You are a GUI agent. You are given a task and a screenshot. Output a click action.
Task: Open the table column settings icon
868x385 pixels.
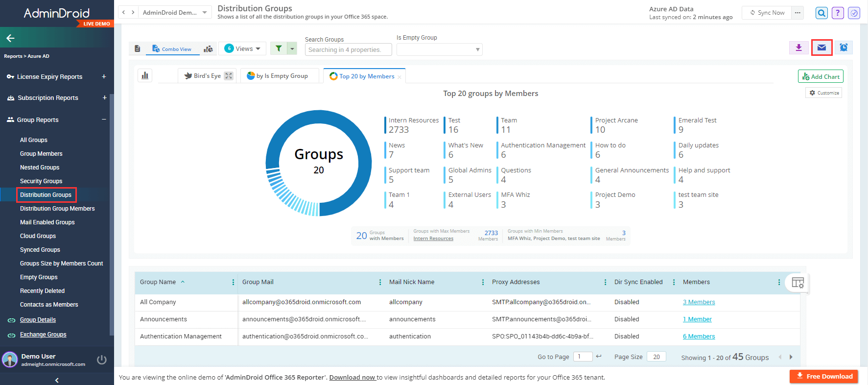click(x=798, y=283)
